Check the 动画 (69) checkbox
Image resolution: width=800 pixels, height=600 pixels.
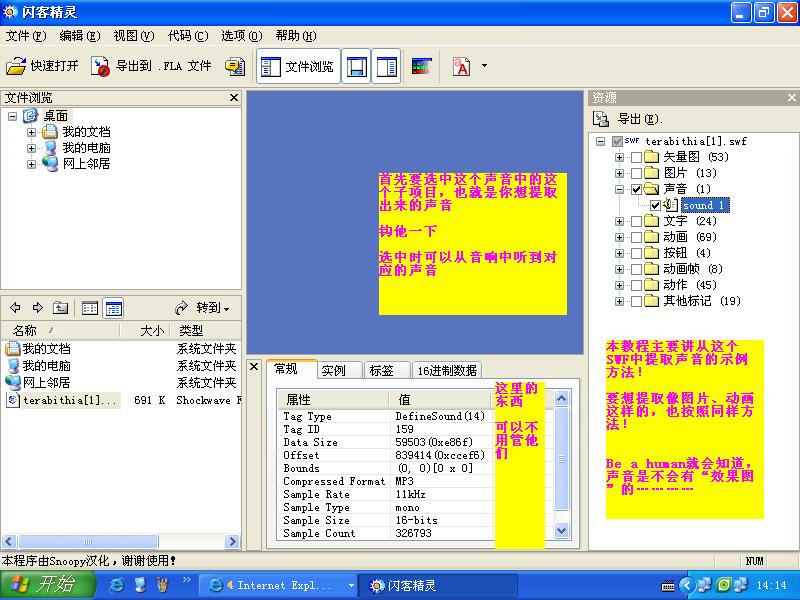pos(636,237)
